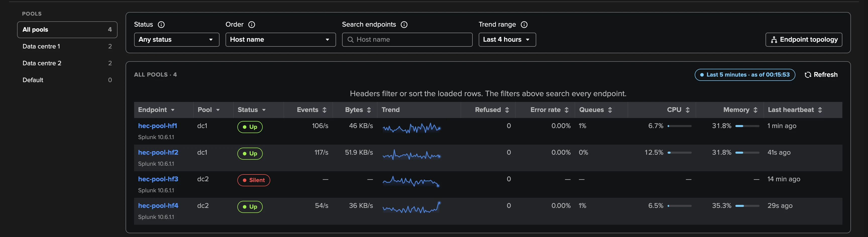Sort by Events column arrows
The height and width of the screenshot is (237, 868).
tap(324, 110)
